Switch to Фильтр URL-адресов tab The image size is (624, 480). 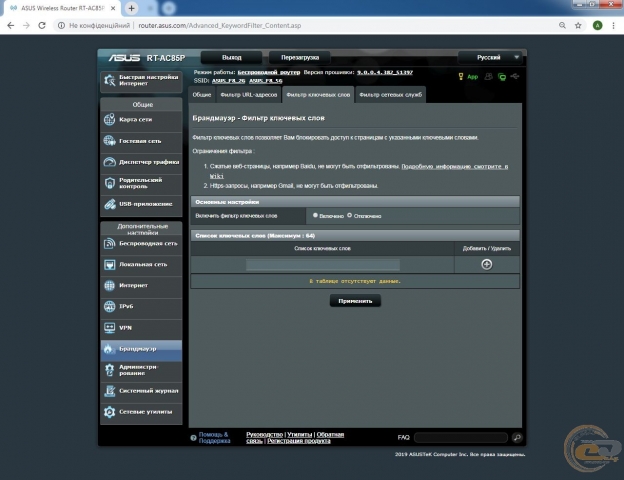244,94
